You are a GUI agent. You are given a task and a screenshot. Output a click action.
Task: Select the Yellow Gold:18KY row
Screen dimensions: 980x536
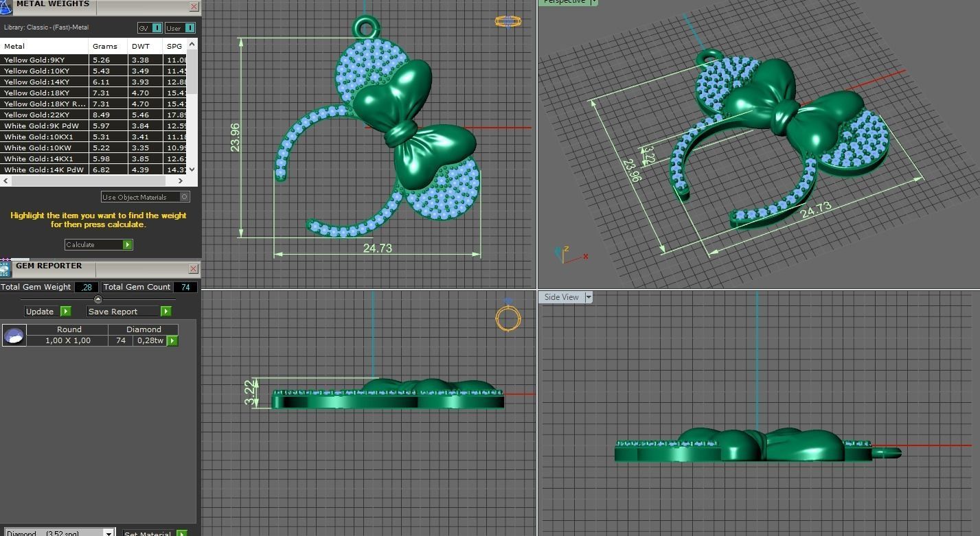(x=94, y=93)
